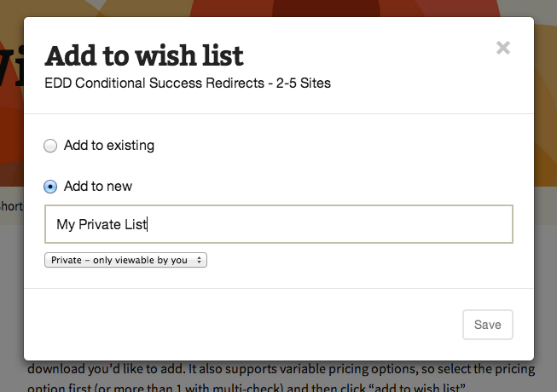Click the empty right end of the name field
Screen dimensions: 557x392
click(x=478, y=224)
